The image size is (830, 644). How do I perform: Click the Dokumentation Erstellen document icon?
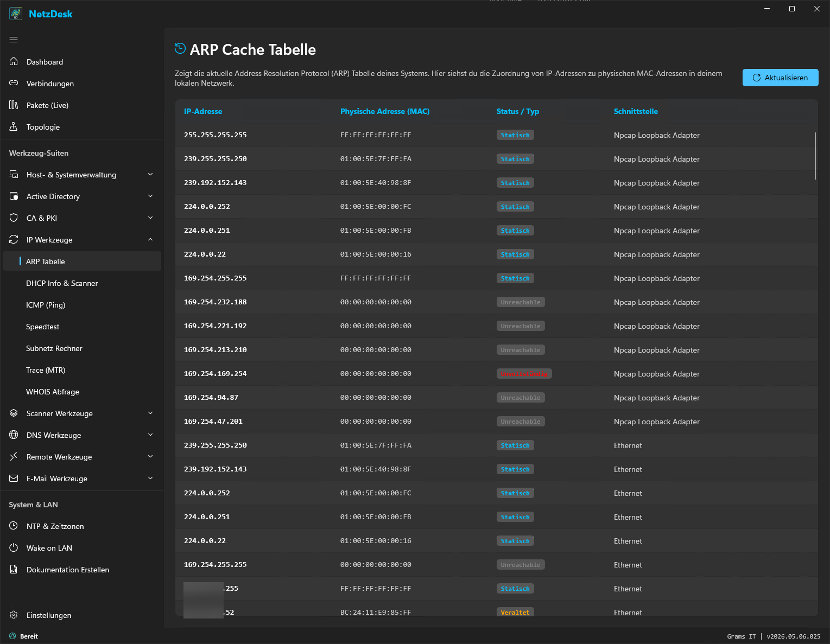14,569
